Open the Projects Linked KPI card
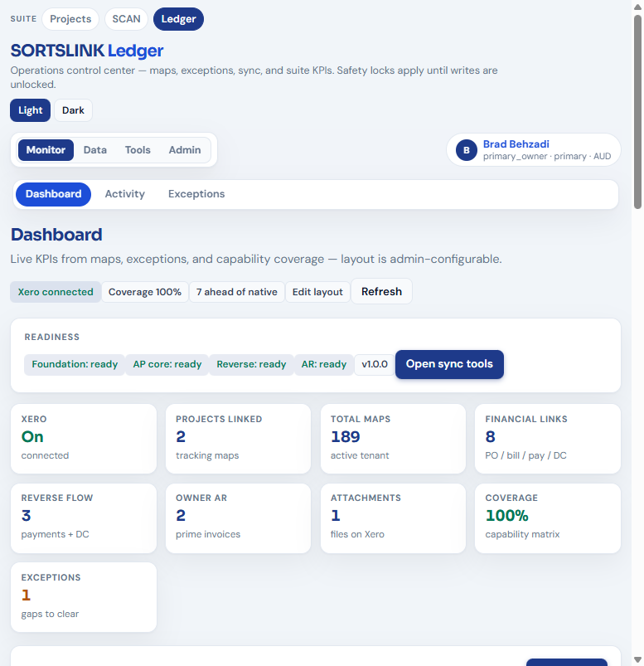The height and width of the screenshot is (666, 644). coord(238,439)
